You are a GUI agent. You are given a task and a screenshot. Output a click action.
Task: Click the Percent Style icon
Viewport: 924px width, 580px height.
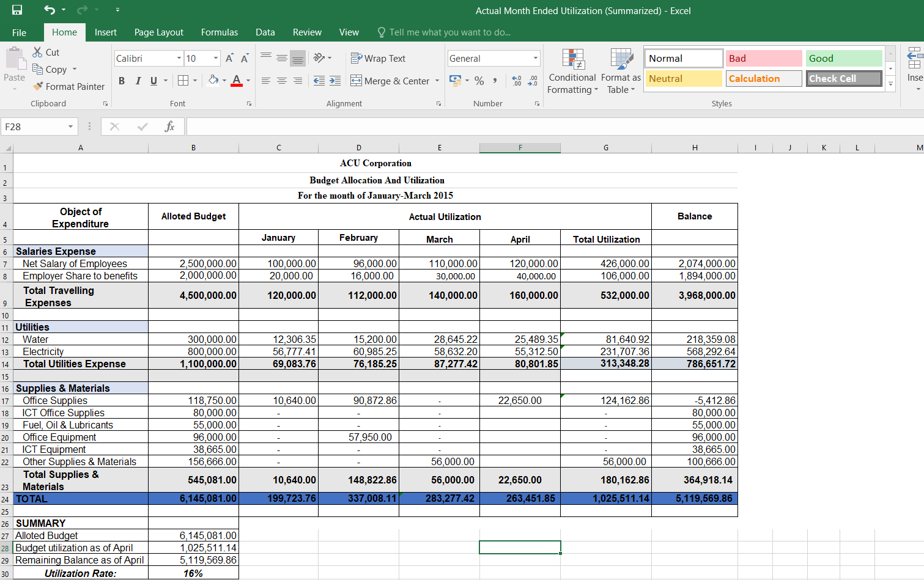coord(479,81)
